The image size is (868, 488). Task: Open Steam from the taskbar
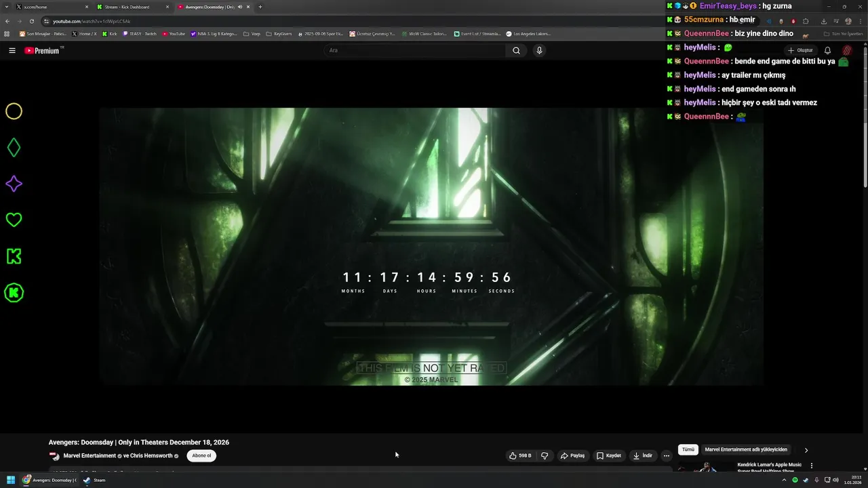click(95, 480)
